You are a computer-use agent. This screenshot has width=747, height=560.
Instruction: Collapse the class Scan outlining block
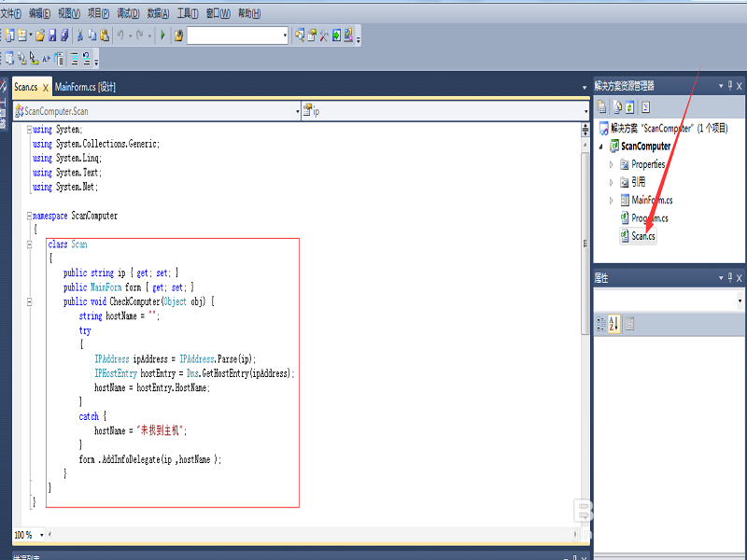[29, 245]
